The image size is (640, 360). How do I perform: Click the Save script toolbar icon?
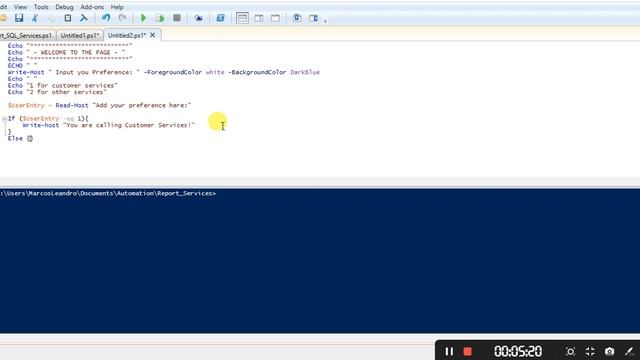click(x=19, y=18)
